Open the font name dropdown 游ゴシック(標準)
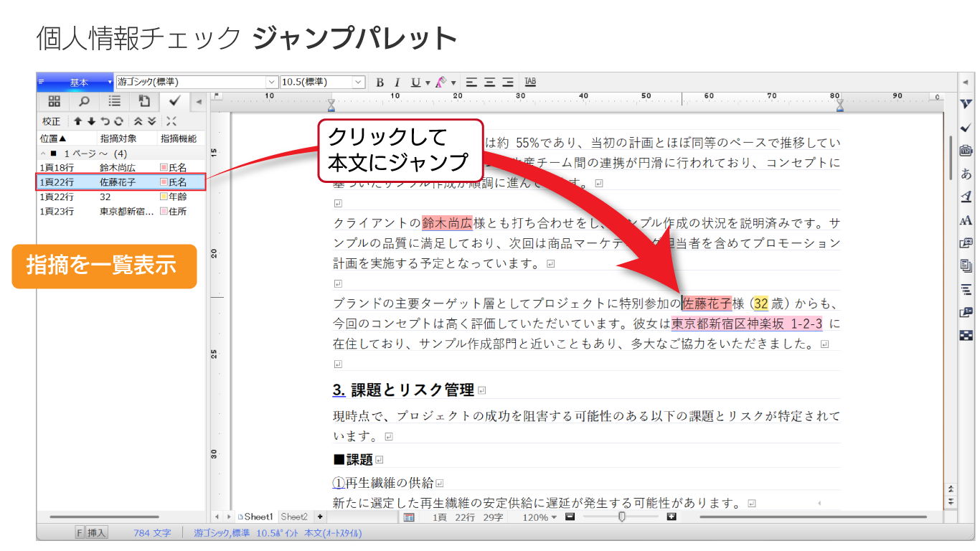 coord(272,83)
